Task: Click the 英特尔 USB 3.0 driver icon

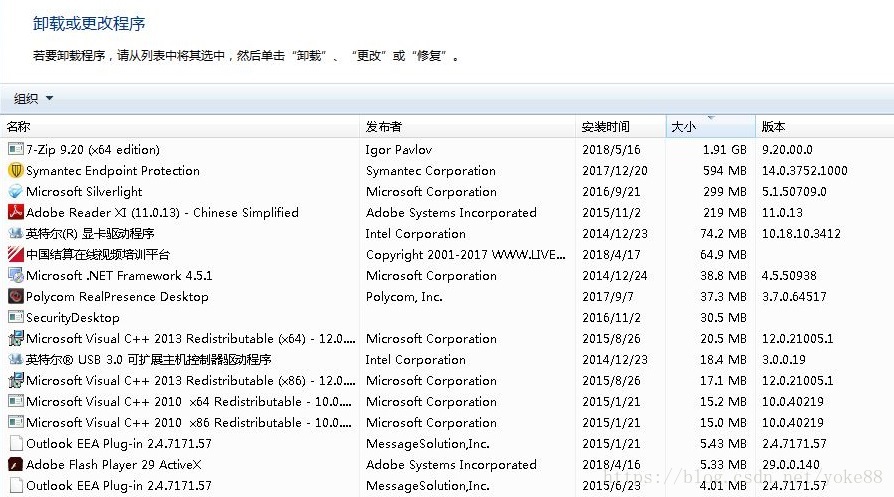Action: click(16, 359)
